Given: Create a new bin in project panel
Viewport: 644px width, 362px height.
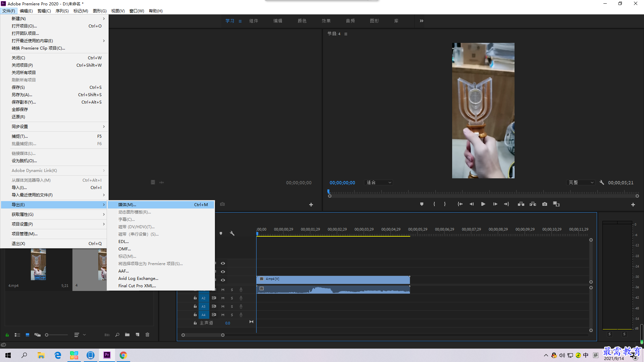Looking at the screenshot, I should coord(127,335).
